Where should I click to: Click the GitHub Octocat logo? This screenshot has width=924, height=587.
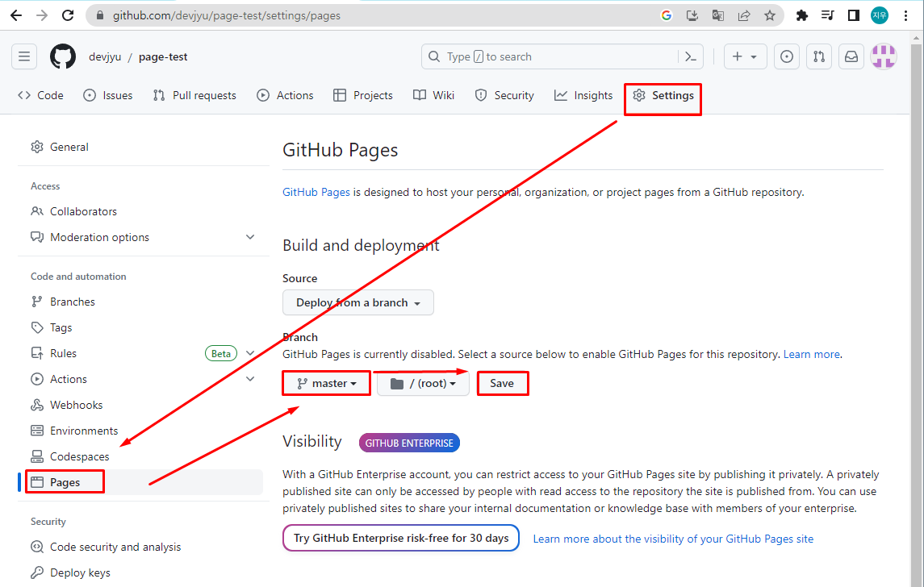pyautogui.click(x=62, y=56)
